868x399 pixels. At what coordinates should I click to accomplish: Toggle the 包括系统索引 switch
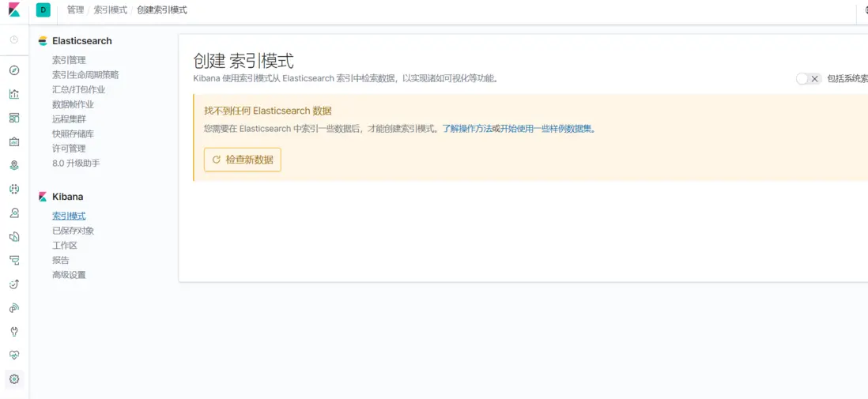808,78
